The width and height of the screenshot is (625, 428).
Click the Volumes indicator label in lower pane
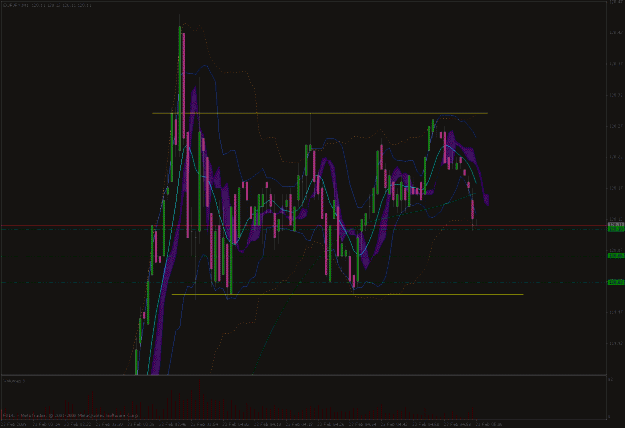(15, 381)
